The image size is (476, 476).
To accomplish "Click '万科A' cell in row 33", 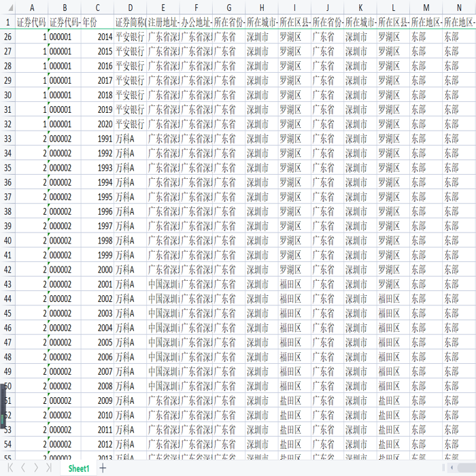I will (131, 139).
